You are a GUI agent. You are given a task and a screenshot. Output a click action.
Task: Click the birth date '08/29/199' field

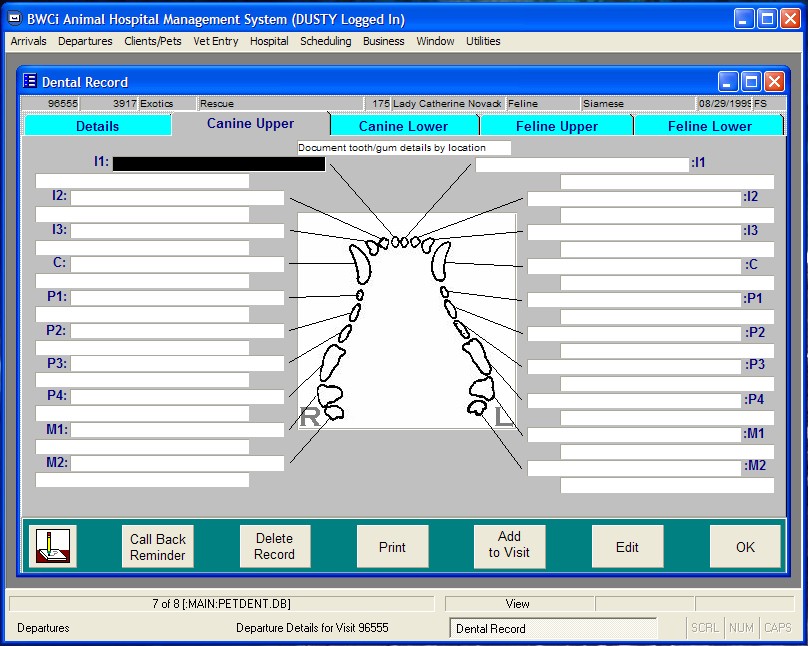pos(725,104)
